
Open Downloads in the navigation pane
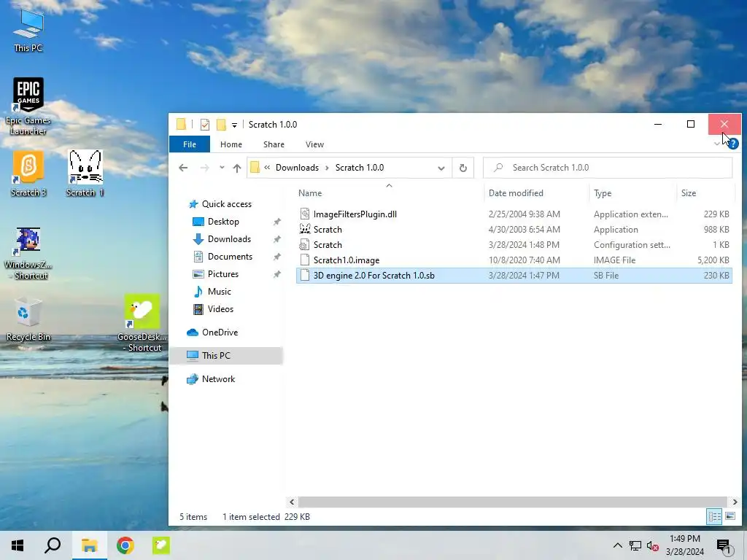pos(229,239)
